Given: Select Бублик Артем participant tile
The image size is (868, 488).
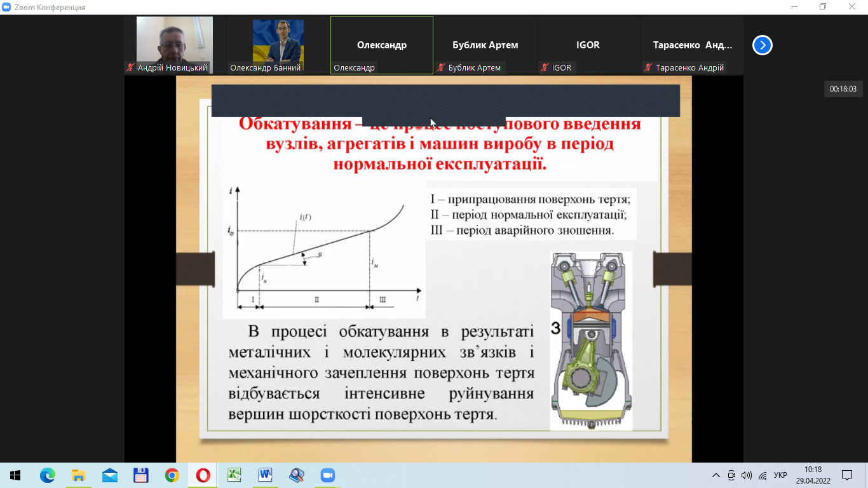Looking at the screenshot, I should pos(485,45).
